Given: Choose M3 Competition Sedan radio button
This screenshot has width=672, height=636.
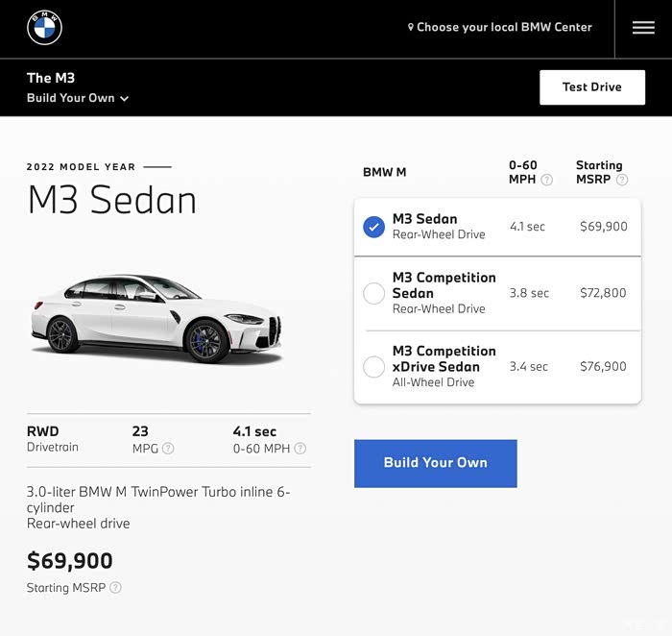Looking at the screenshot, I should tap(374, 293).
